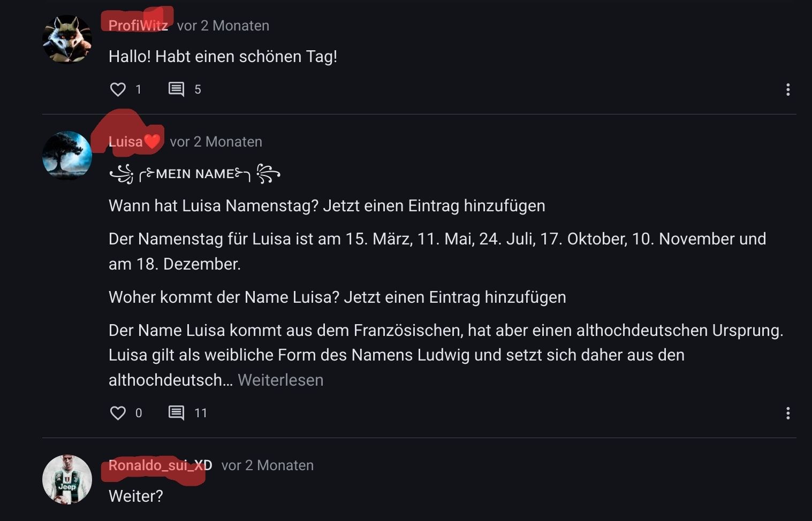Screen dimensions: 812x521
Task: Click the like count 1 beside heart
Action: tap(139, 90)
